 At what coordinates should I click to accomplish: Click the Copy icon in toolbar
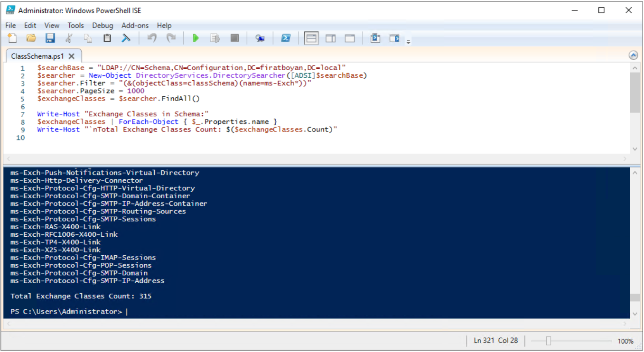tap(88, 38)
